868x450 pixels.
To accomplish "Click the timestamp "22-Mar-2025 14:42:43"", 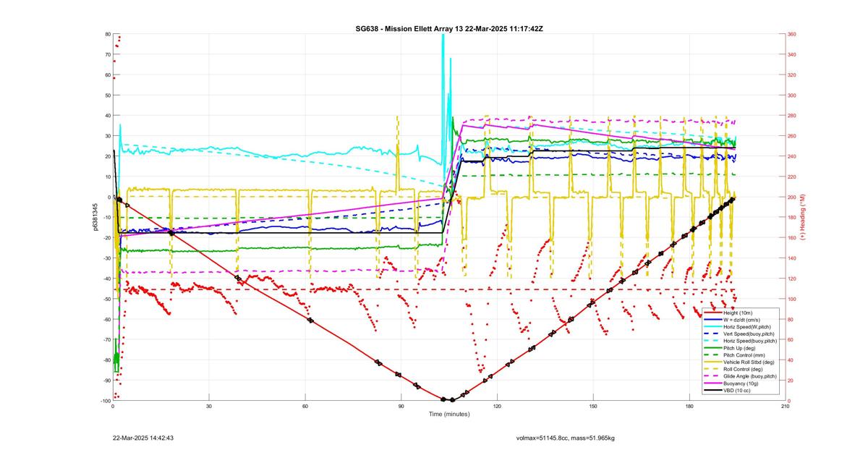I will click(x=142, y=438).
